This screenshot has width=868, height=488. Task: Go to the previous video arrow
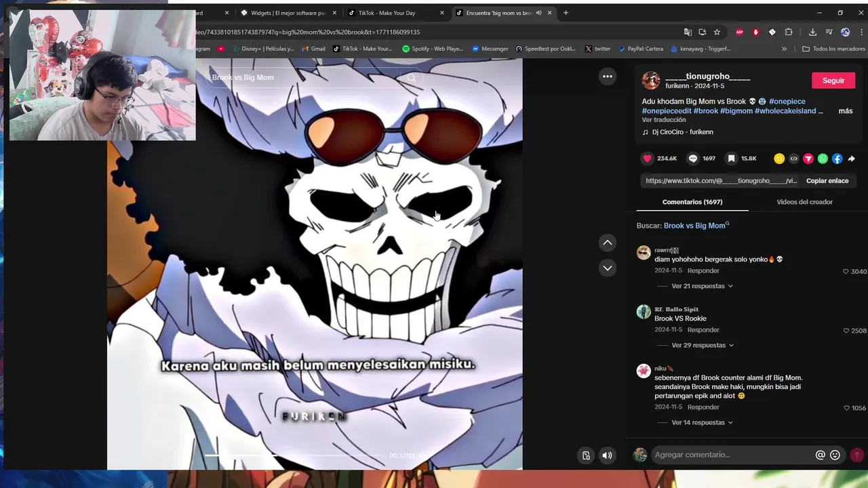click(608, 243)
